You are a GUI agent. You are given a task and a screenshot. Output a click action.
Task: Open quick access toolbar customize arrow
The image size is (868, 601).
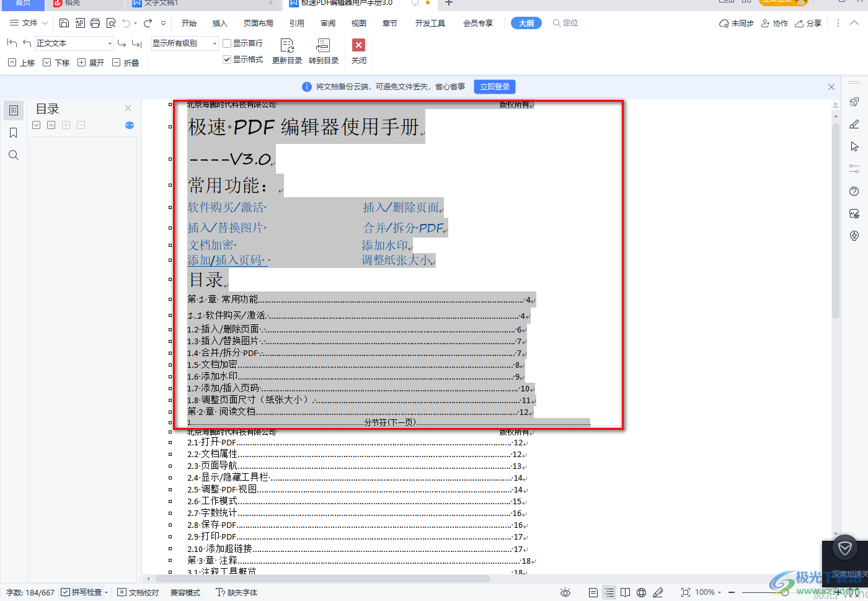click(x=163, y=24)
